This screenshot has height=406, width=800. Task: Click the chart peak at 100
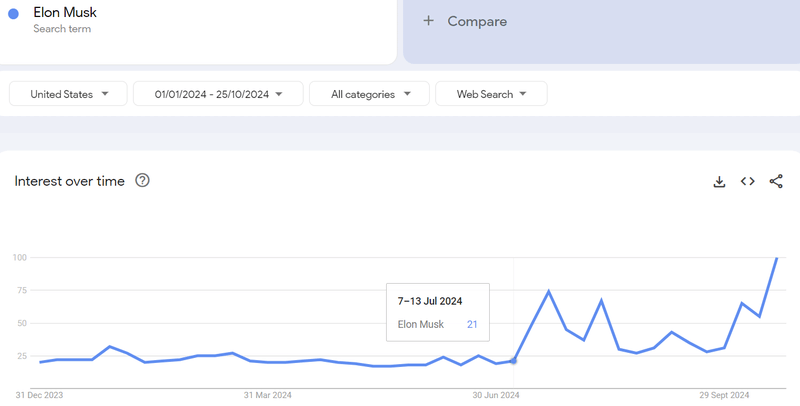pyautogui.click(x=776, y=258)
